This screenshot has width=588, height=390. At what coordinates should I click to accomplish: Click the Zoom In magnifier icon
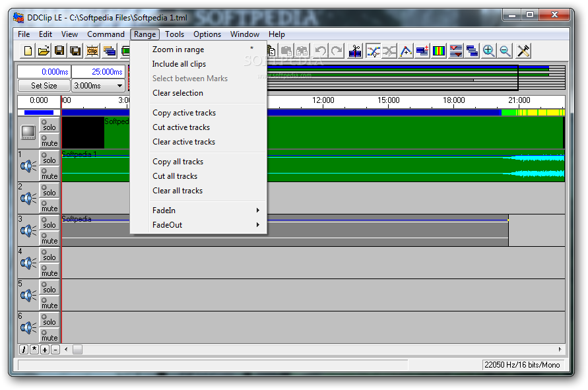tap(488, 51)
